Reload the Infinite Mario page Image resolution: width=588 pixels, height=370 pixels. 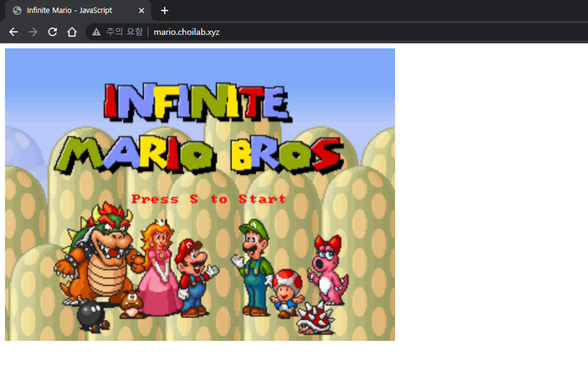53,32
